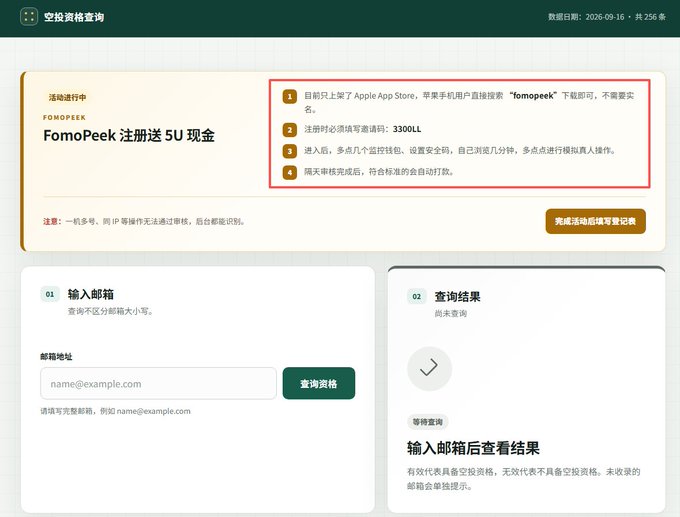Click the 输入邮箱后查看结果 heading
This screenshot has width=680, height=517.
(x=473, y=448)
